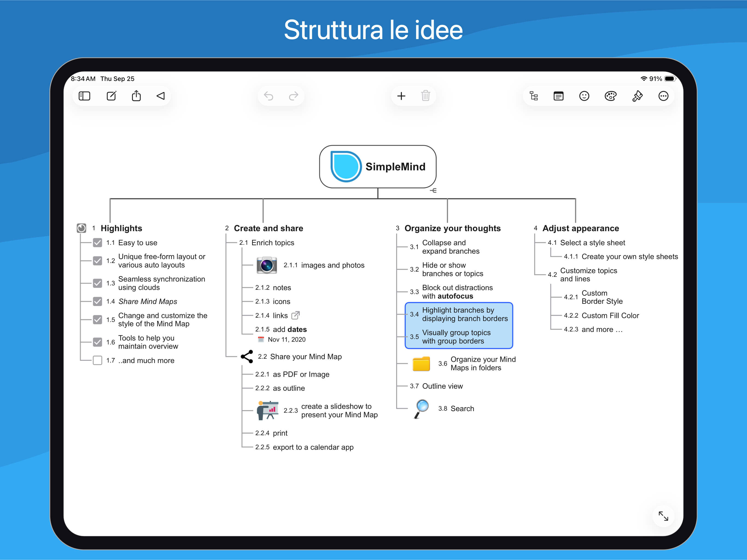Open the more options ellipsis menu
The height and width of the screenshot is (560, 747).
click(x=663, y=96)
